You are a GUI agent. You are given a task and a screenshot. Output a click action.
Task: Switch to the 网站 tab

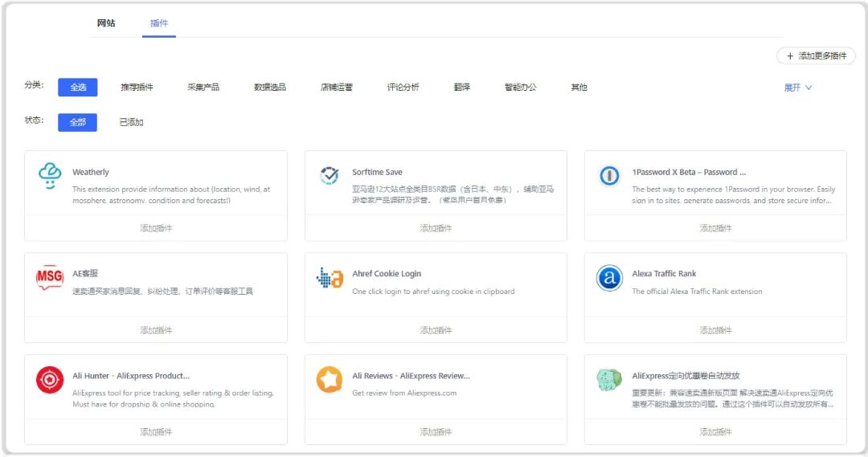(106, 23)
